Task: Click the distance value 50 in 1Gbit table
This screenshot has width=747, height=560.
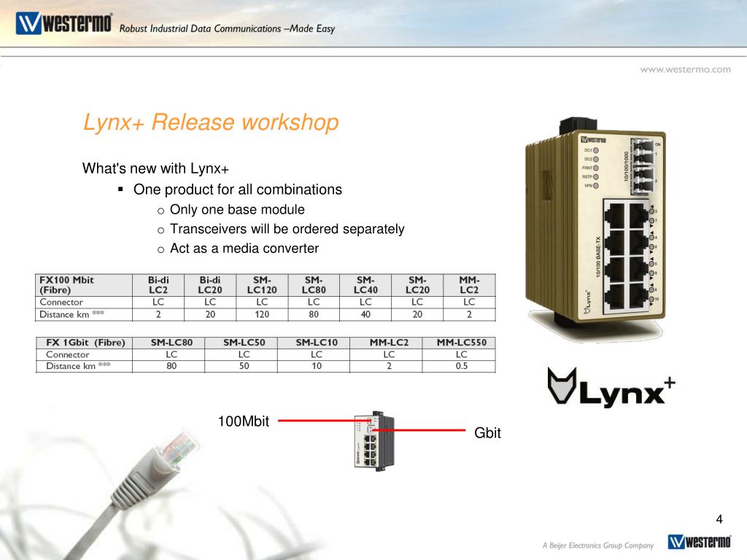Action: 244,366
